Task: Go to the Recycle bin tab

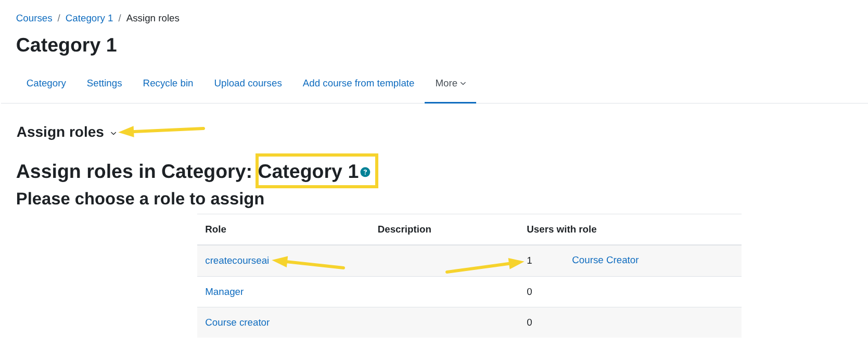Action: click(168, 83)
